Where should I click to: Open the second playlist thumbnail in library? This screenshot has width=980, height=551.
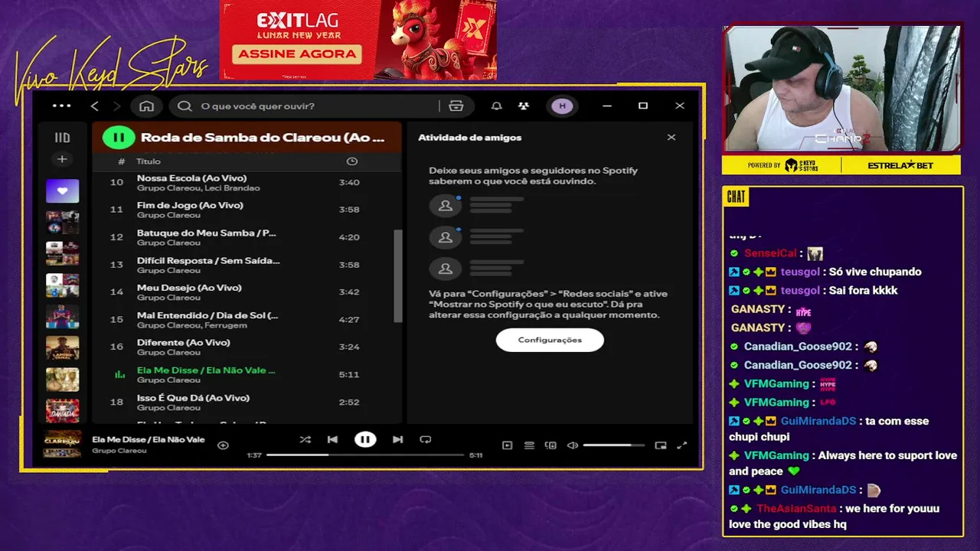tap(62, 222)
